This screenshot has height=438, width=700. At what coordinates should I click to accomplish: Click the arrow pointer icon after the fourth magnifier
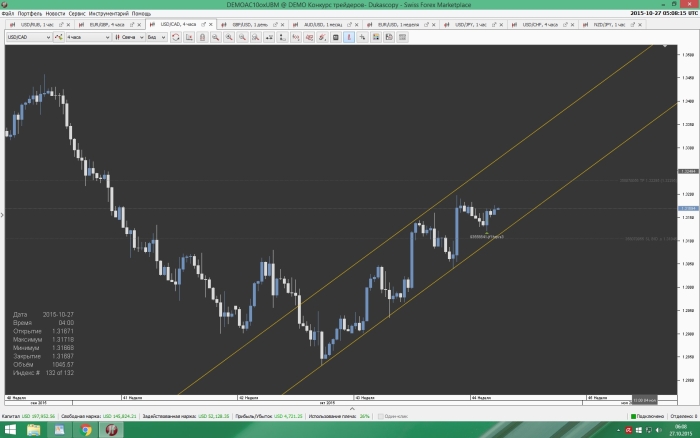point(269,38)
